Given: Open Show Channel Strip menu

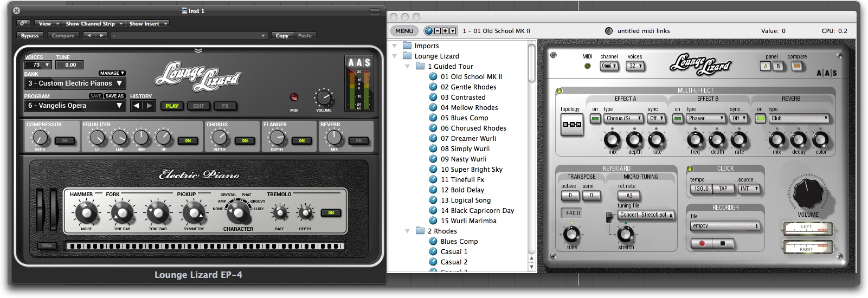Looking at the screenshot, I should (94, 24).
